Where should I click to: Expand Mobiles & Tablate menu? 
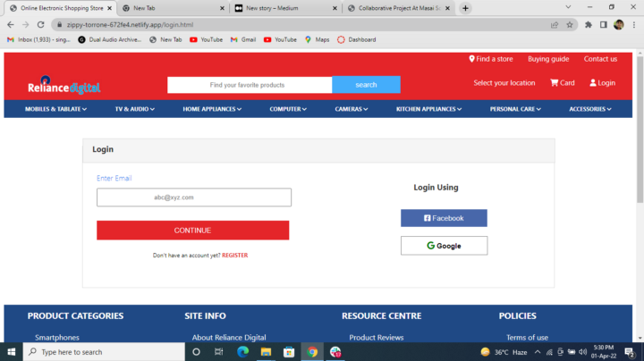click(x=55, y=109)
